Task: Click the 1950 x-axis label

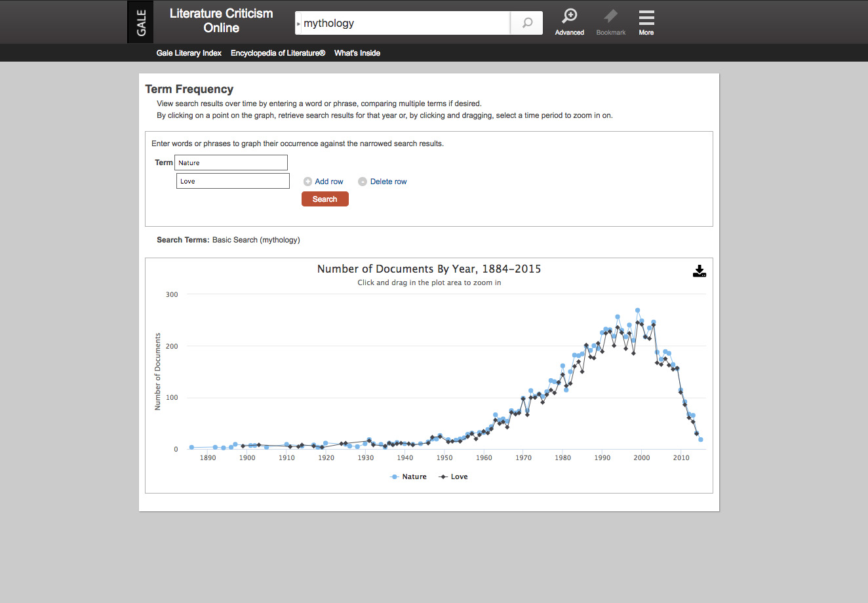Action: (x=444, y=457)
